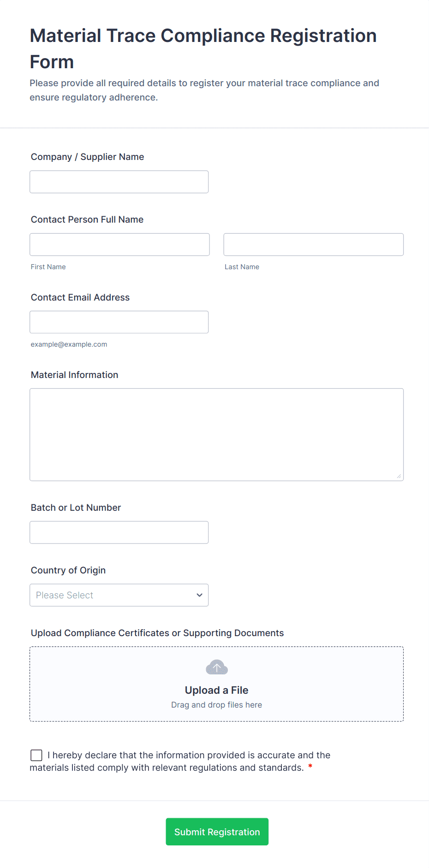The width and height of the screenshot is (429, 868).
Task: Click the First Name input box
Action: pyautogui.click(x=119, y=245)
